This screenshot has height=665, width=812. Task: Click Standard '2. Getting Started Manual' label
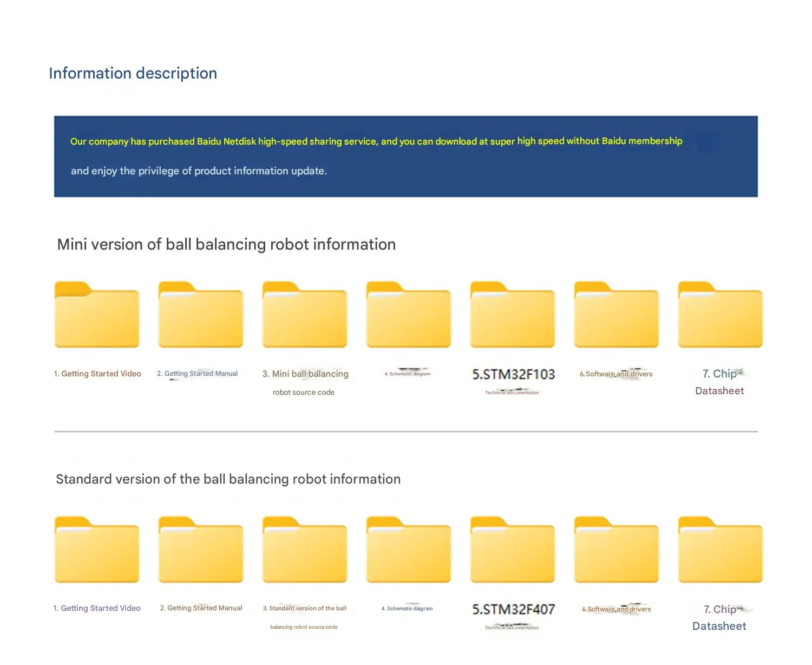coord(201,608)
